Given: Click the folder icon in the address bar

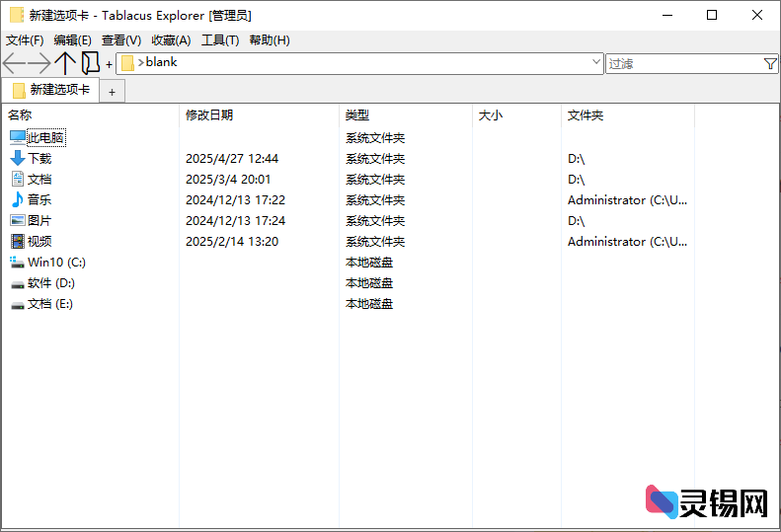Looking at the screenshot, I should pyautogui.click(x=127, y=63).
